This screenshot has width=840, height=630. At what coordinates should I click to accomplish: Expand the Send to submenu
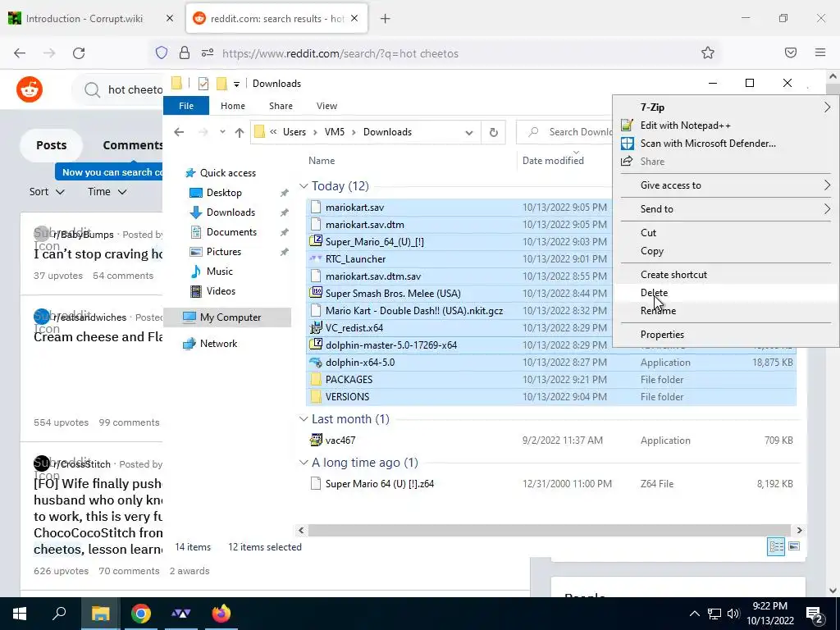click(725, 209)
